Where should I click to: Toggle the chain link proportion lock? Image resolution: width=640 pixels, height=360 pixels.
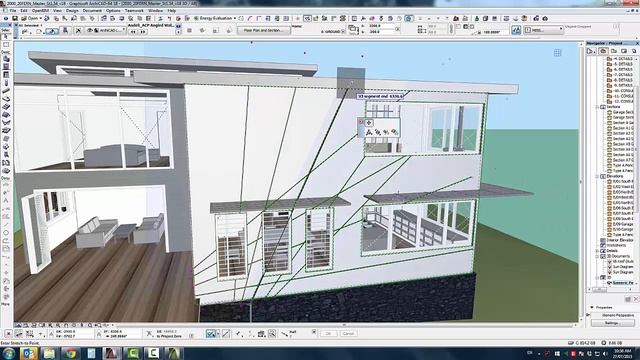(451, 29)
